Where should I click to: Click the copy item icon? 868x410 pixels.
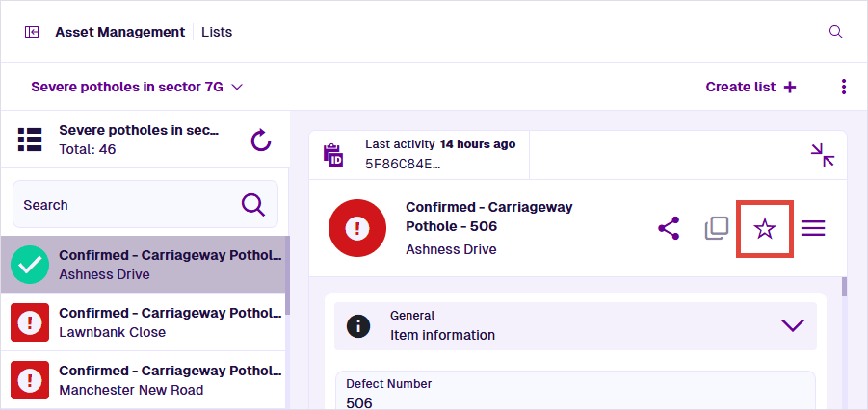716,228
